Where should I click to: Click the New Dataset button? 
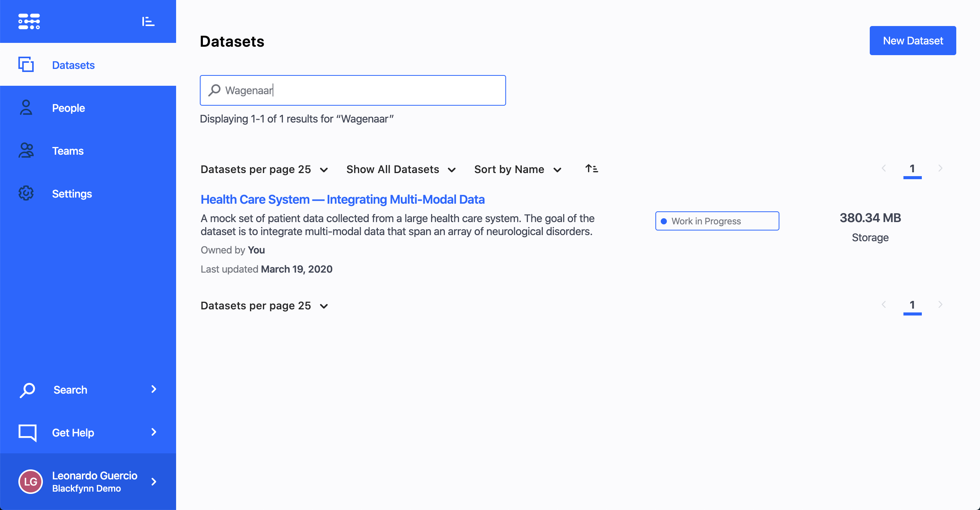(913, 41)
